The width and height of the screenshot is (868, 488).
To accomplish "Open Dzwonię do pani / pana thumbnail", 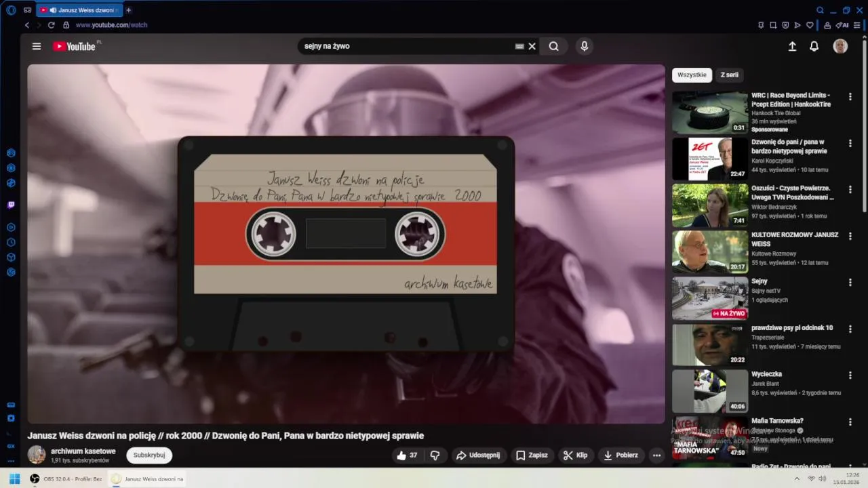I will pos(710,159).
